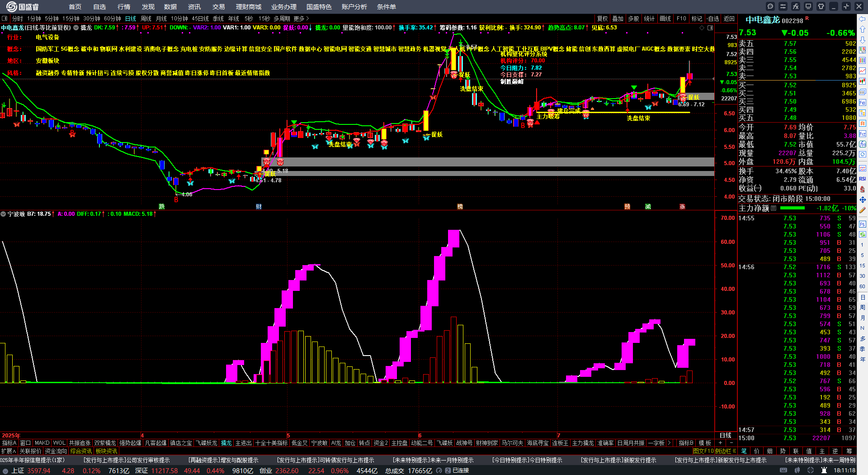The height and width of the screenshot is (475, 868).
Task: Click the + zoom in chart button
Action: (x=720, y=443)
